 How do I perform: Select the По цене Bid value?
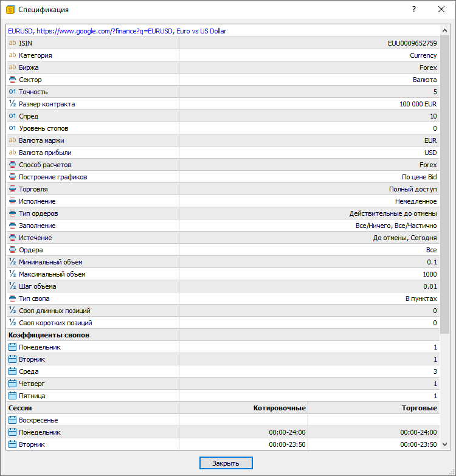click(420, 177)
